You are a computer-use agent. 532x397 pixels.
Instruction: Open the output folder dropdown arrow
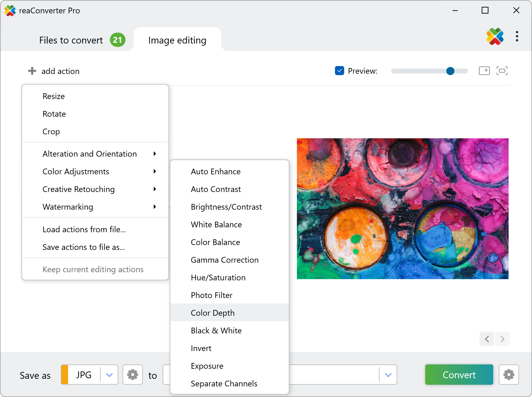[388, 375]
